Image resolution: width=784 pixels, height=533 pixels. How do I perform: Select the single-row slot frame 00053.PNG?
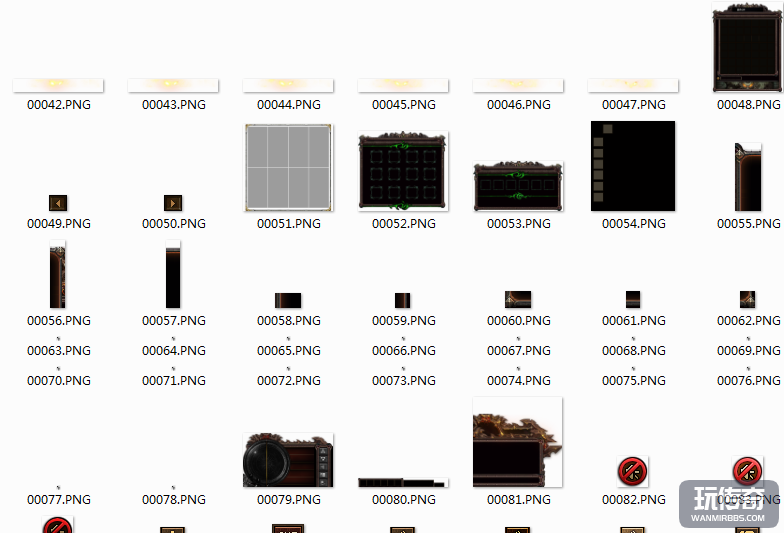518,186
